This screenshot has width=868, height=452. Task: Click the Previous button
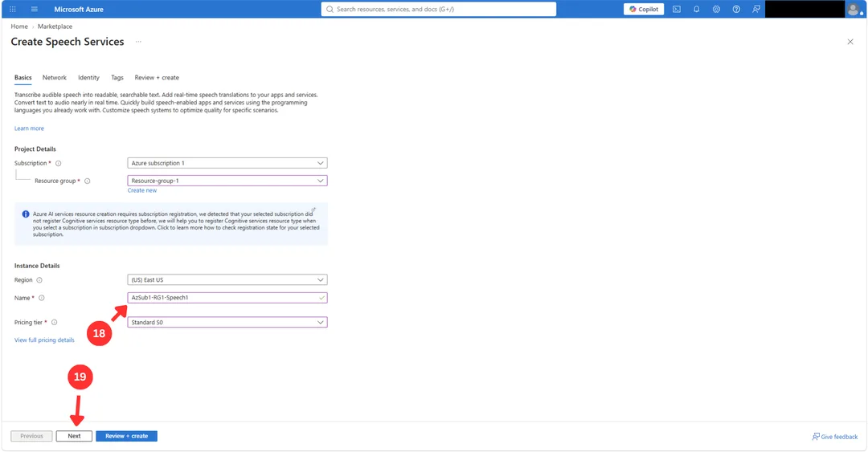tap(31, 436)
